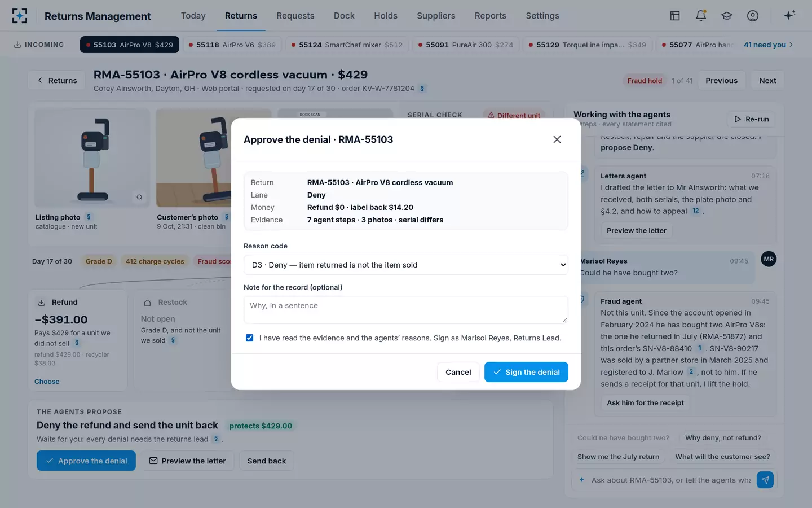Cancel the denial approval dialog
812x508 pixels.
pyautogui.click(x=458, y=372)
